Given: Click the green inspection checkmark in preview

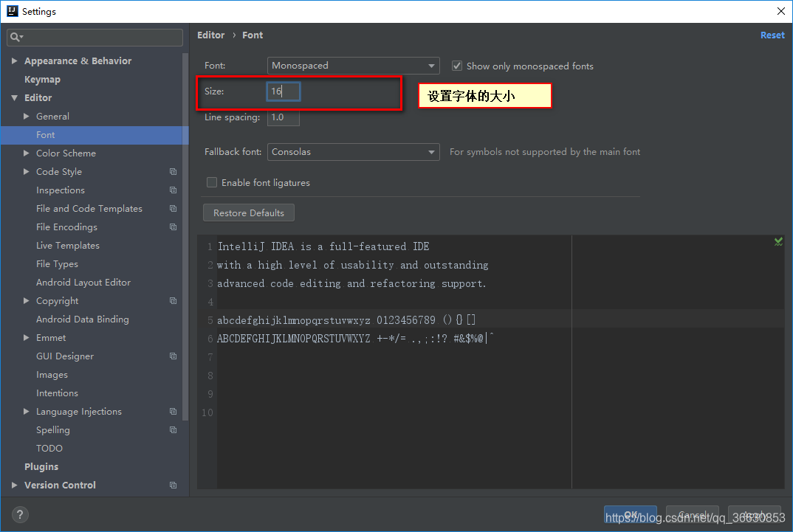Looking at the screenshot, I should click(x=778, y=242).
